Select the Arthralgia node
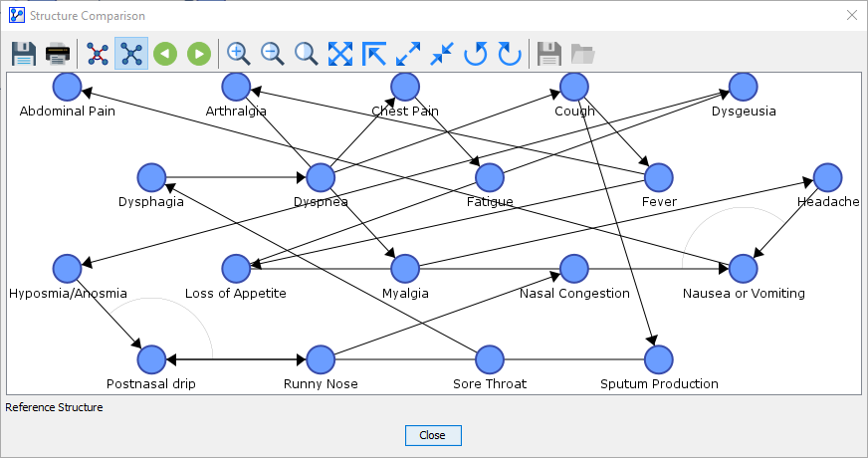This screenshot has width=868, height=458. click(236, 87)
